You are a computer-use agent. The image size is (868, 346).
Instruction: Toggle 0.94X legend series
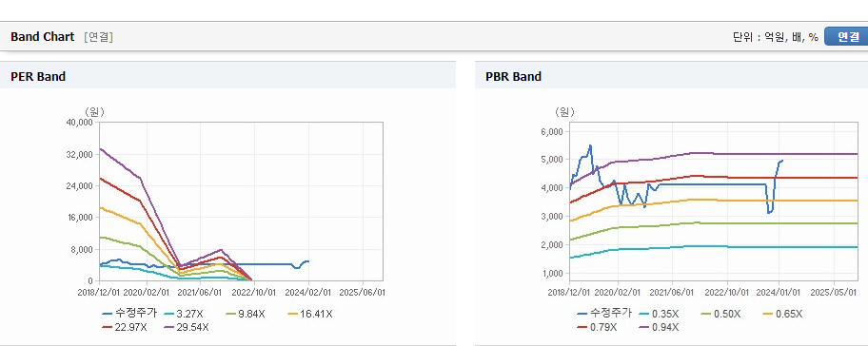click(658, 327)
